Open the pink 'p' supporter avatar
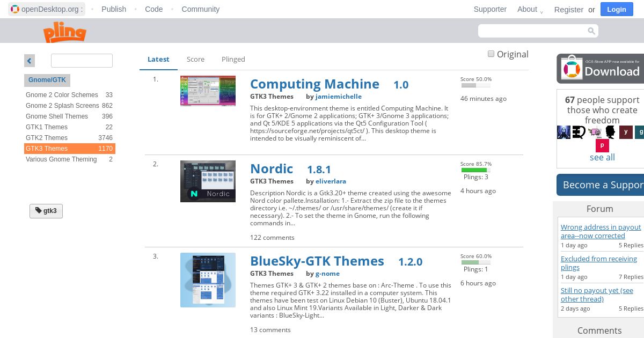 (602, 145)
